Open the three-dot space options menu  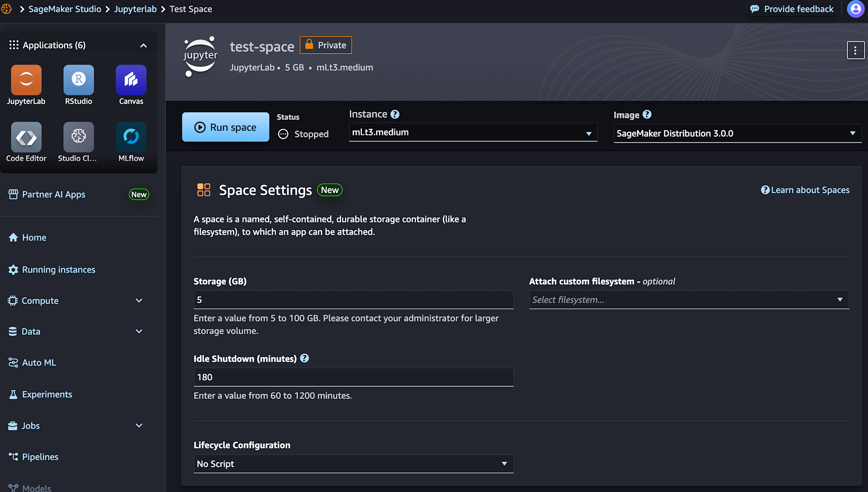[855, 50]
